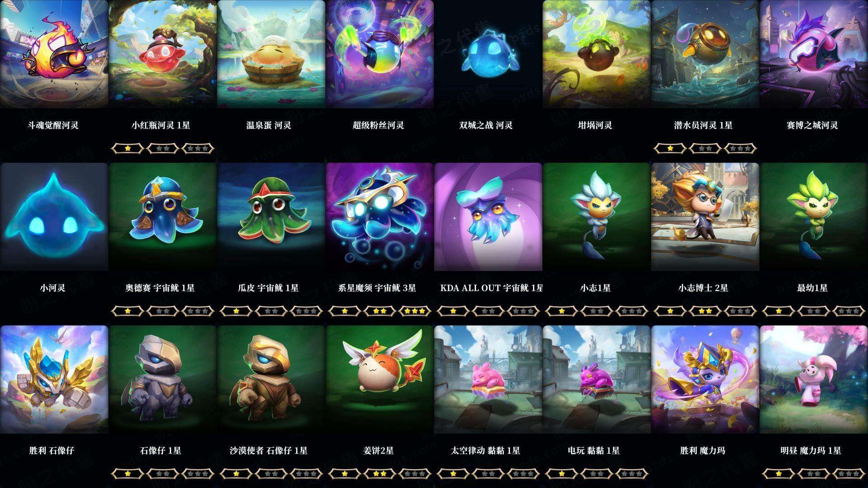Choose the 超级粉丝河灵 rainbow sprite

(x=379, y=54)
